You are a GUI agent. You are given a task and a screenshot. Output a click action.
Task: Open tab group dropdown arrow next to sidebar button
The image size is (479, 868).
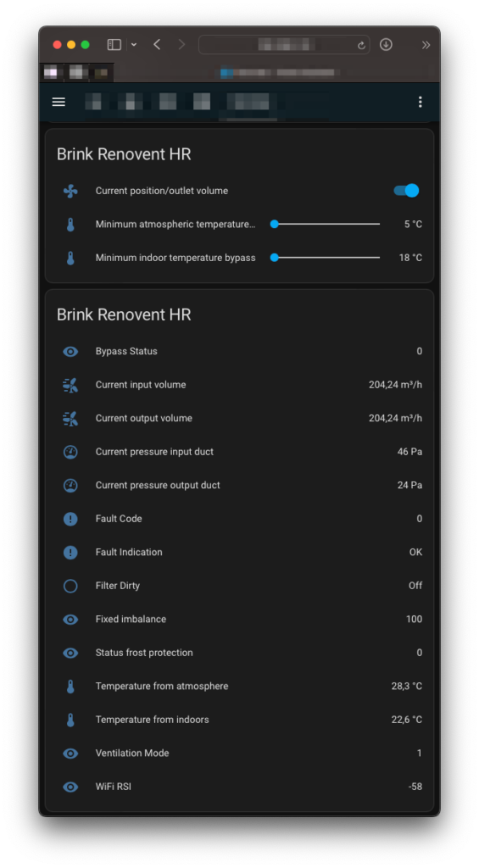(x=133, y=45)
